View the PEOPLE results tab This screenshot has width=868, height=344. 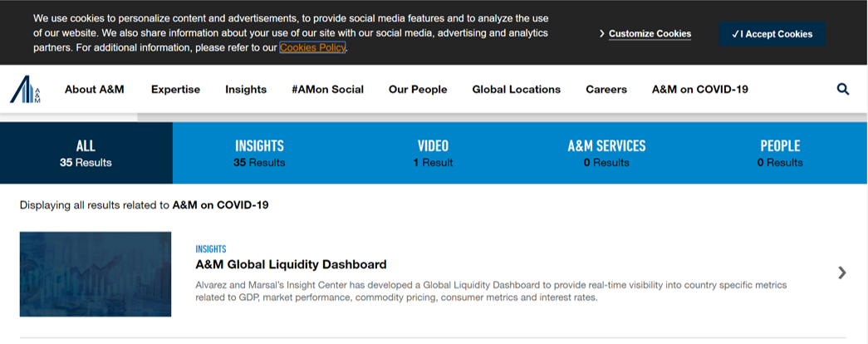pos(780,153)
